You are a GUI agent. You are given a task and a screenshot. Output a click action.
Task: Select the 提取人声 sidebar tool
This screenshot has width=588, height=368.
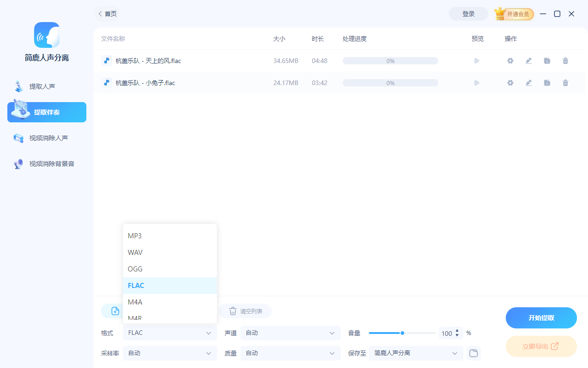46,86
